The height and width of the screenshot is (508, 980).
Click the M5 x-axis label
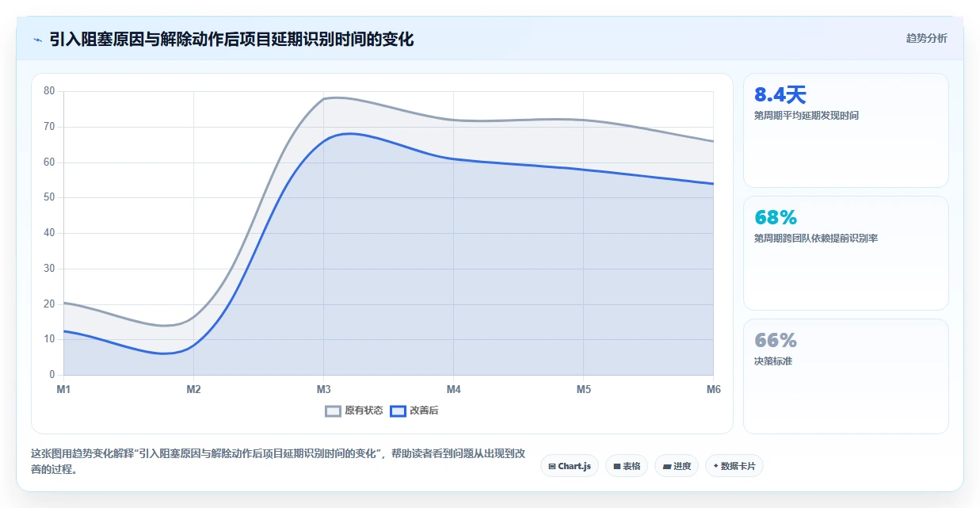pos(583,389)
